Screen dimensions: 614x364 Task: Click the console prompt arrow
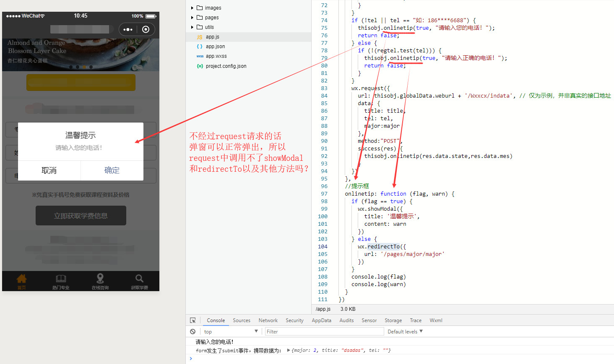coord(191,359)
